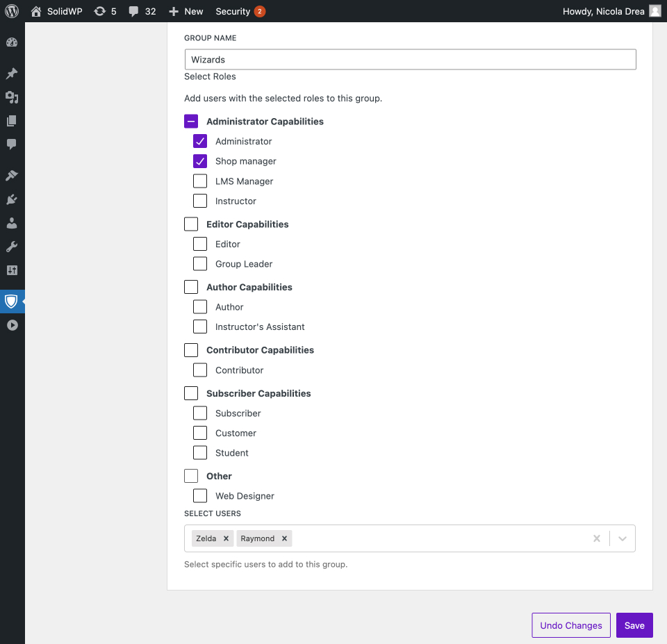Uncheck the Shop manager role

[x=200, y=161]
